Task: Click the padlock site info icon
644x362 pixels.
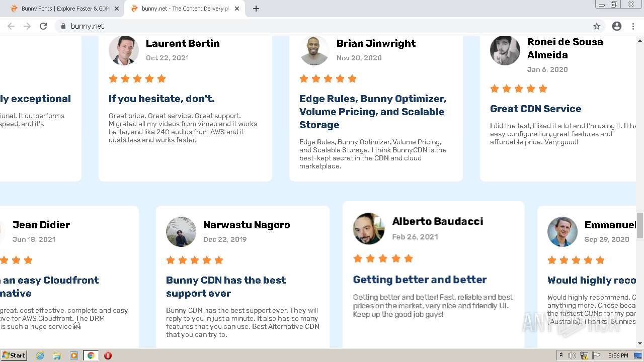Action: tap(63, 26)
